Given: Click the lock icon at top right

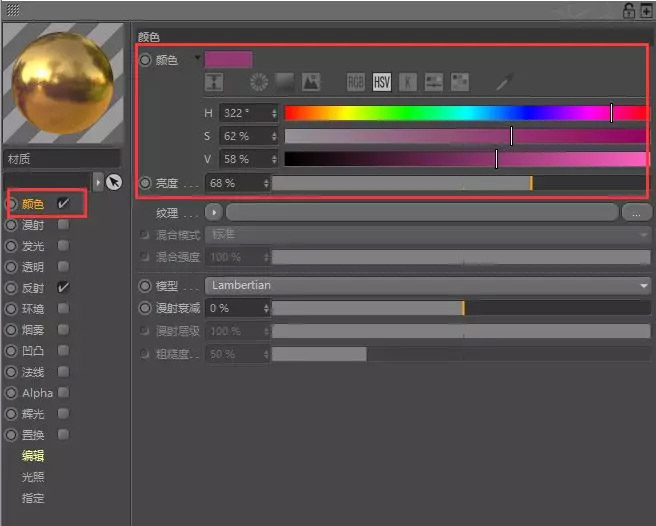Looking at the screenshot, I should click(628, 10).
